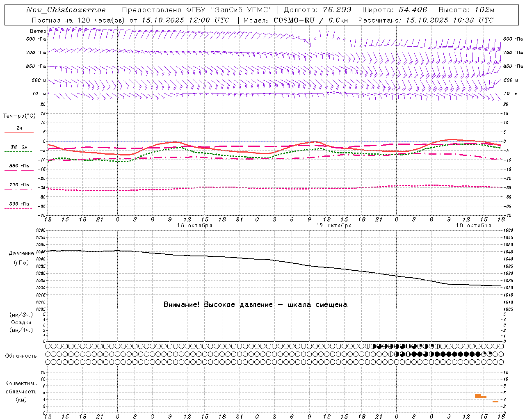The height and width of the screenshot is (420, 525).
Task: Click "-25" on the left temperature axis
Action: [42, 187]
